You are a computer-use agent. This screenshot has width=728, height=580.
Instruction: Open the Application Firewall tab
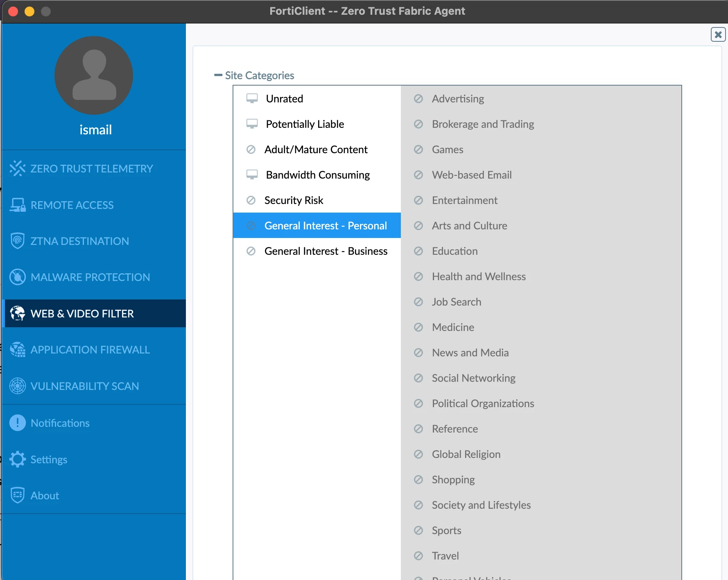(x=94, y=349)
